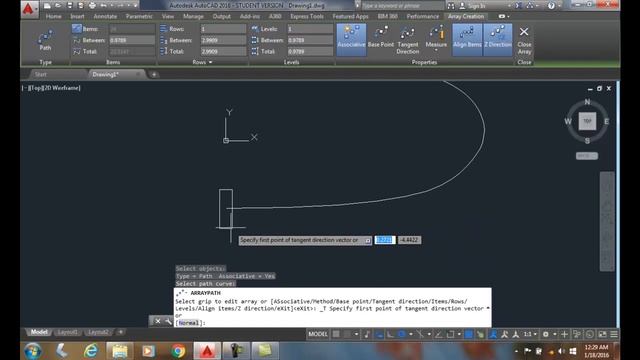The image size is (640, 360).
Task: Click the Customization hamburger icon in status bar
Action: tap(614, 334)
